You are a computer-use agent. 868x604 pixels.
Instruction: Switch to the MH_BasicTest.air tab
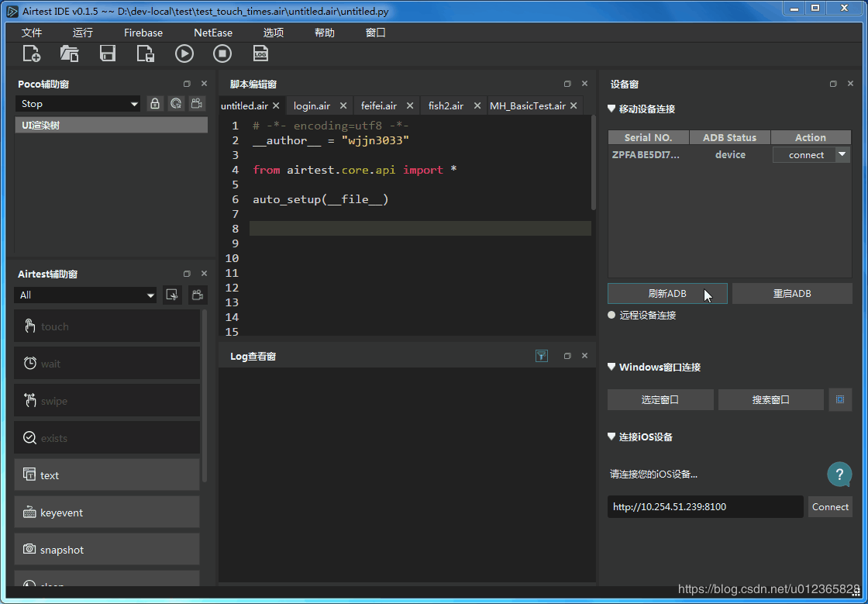point(528,105)
